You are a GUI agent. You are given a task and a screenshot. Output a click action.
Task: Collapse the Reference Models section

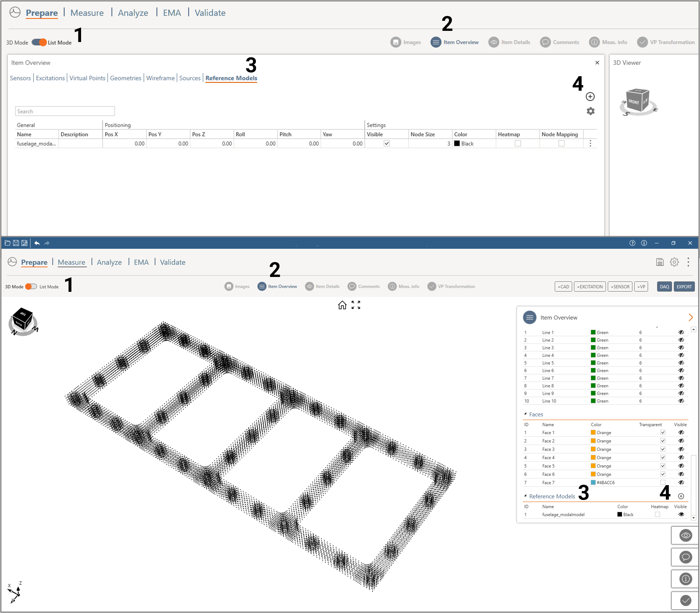pos(525,496)
